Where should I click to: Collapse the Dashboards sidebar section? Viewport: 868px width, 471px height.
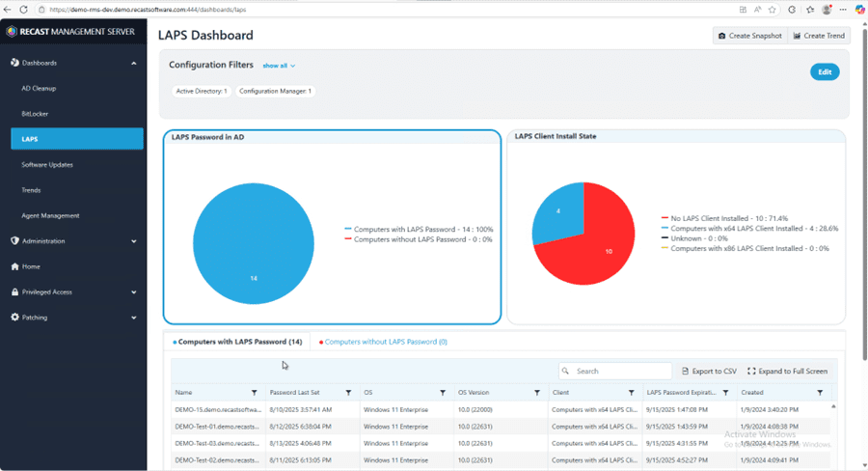coord(133,63)
